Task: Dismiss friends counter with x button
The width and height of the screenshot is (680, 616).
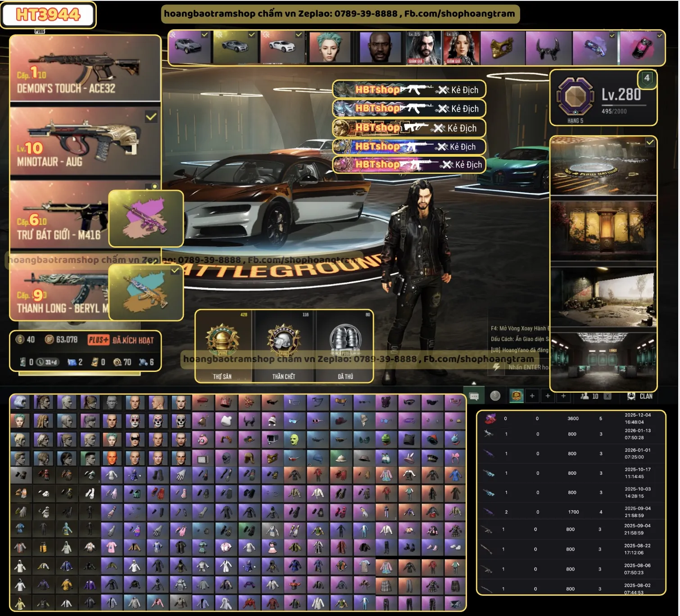Action: pos(607,396)
